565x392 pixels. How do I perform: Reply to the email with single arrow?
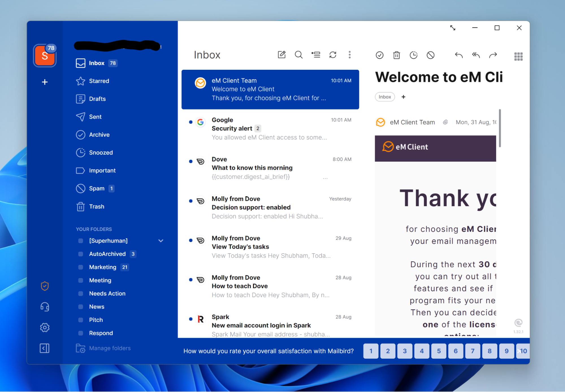point(458,55)
